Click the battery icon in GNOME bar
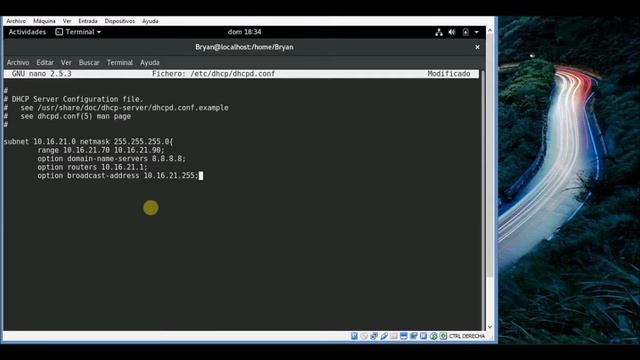 [465, 32]
